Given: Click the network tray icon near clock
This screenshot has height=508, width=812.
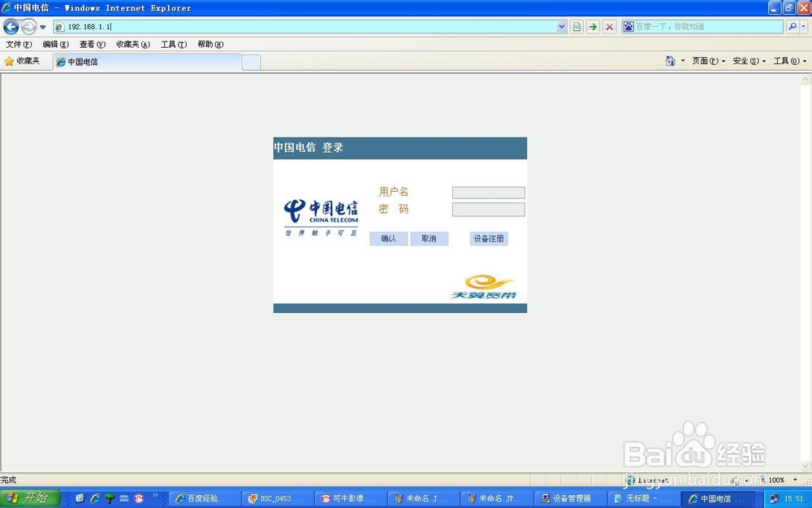Looking at the screenshot, I should click(774, 499).
